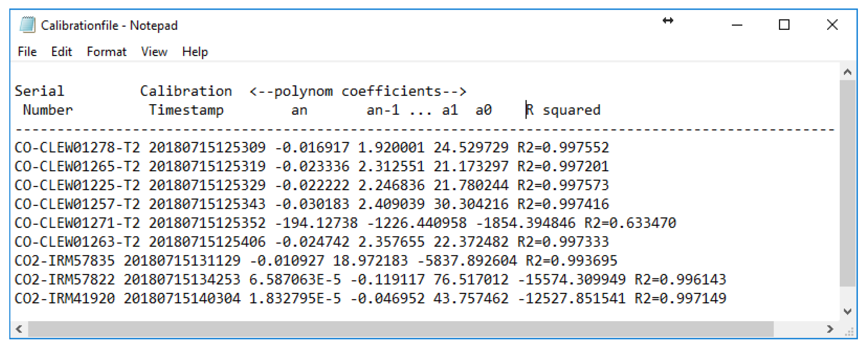Click the horizontal scrollbar thumb
Image resolution: width=868 pixels, height=347 pixels.
point(400,329)
